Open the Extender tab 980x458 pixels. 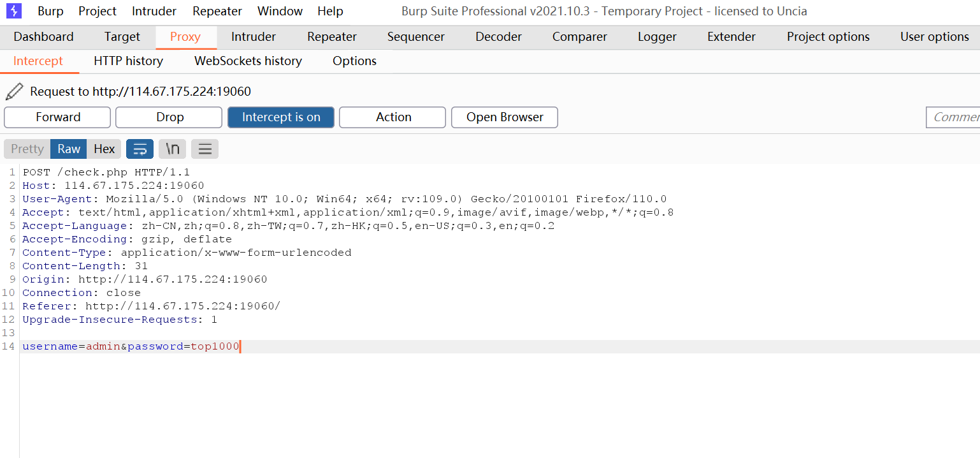click(731, 37)
